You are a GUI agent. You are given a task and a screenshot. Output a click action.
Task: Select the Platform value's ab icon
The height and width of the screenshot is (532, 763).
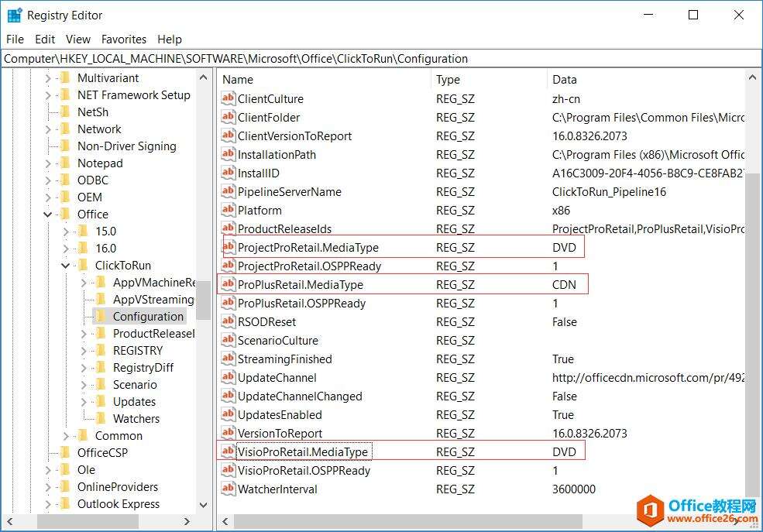click(x=228, y=210)
